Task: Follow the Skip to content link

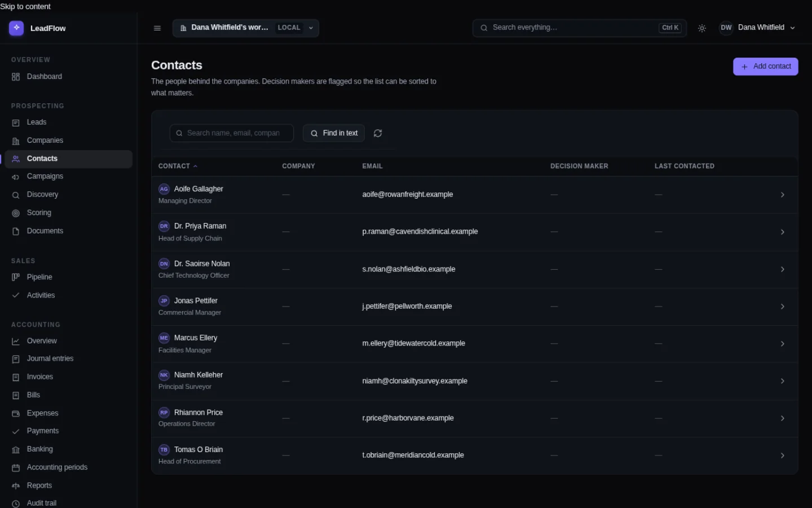Action: click(x=25, y=6)
